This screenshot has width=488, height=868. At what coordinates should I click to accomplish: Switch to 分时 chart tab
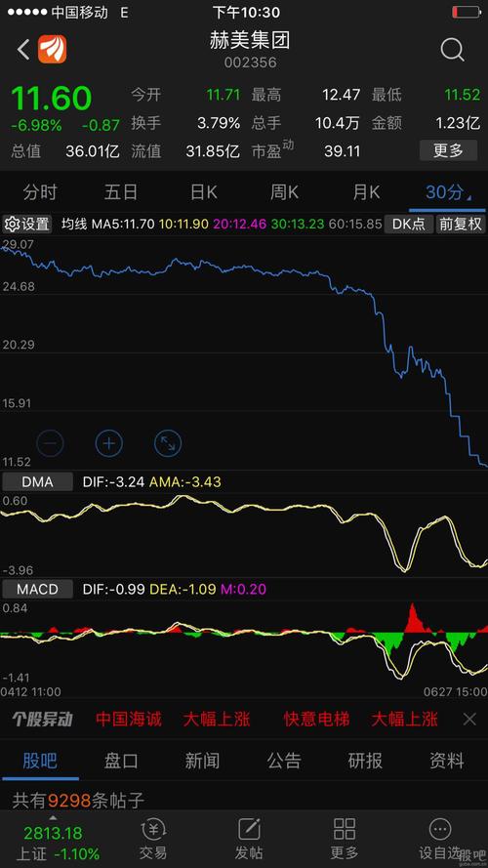[40, 192]
